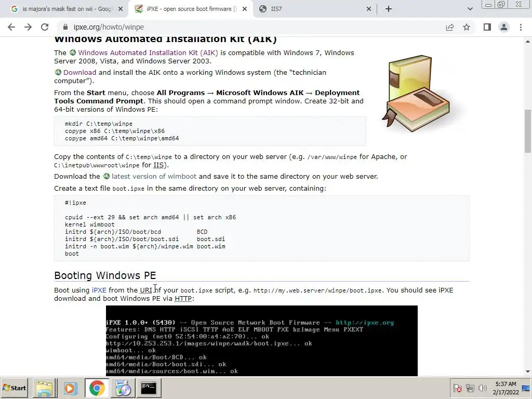The width and height of the screenshot is (532, 399).
Task: Share this page using the share icon
Action: pyautogui.click(x=450, y=27)
